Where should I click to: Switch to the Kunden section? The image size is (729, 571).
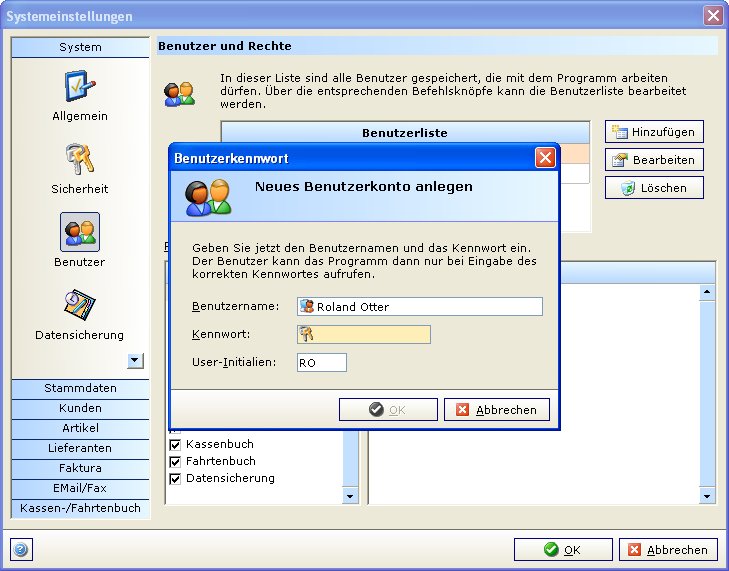click(80, 408)
